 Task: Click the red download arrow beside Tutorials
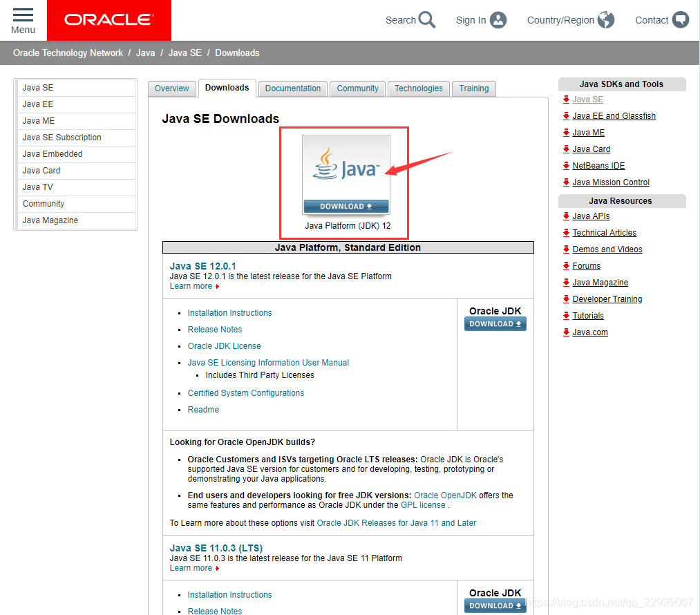pyautogui.click(x=566, y=316)
